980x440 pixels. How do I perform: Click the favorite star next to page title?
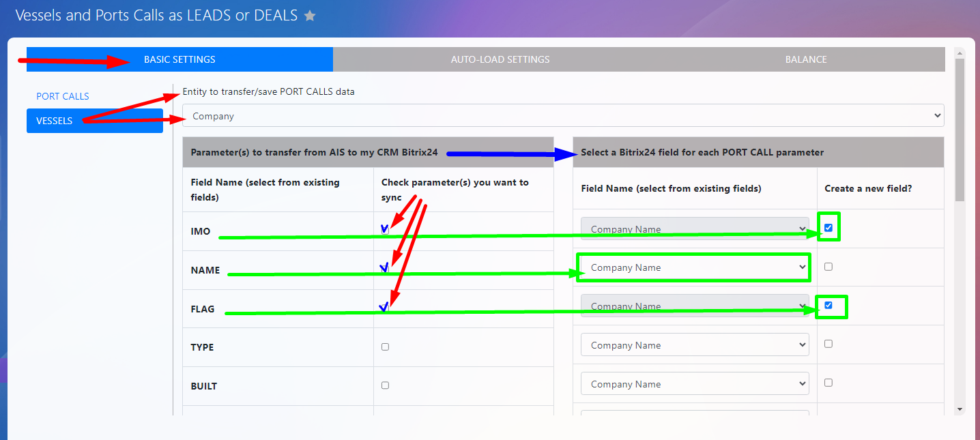coord(310,16)
